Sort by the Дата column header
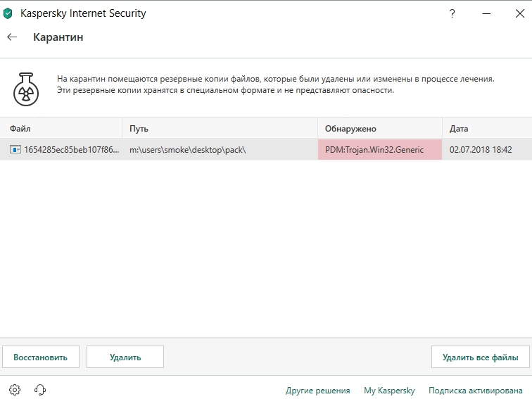The height and width of the screenshot is (399, 532). (459, 129)
